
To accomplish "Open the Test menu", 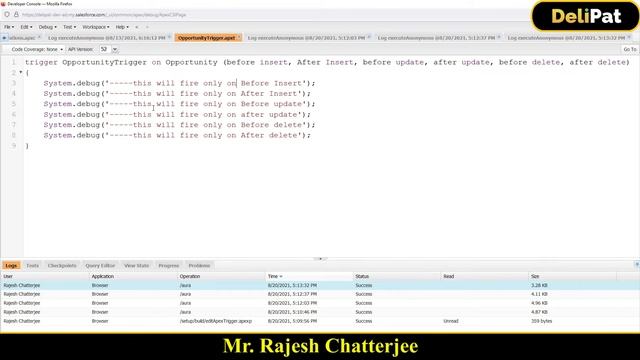I will 69,27.
